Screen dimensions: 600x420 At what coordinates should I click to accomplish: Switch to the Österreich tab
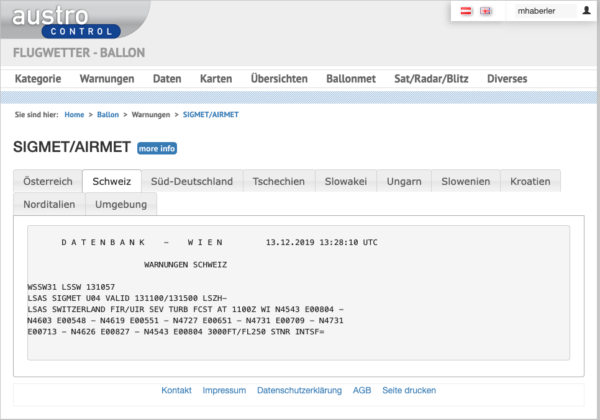48,181
